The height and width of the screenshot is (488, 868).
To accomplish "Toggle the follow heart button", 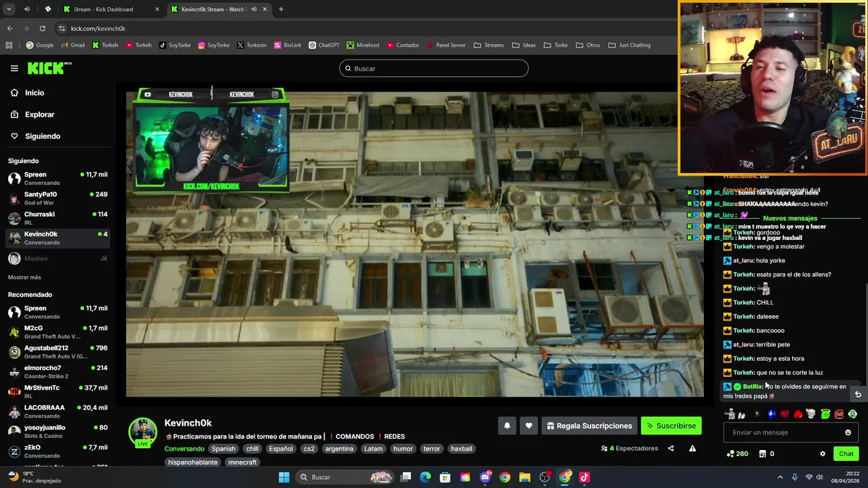I will pos(529,426).
